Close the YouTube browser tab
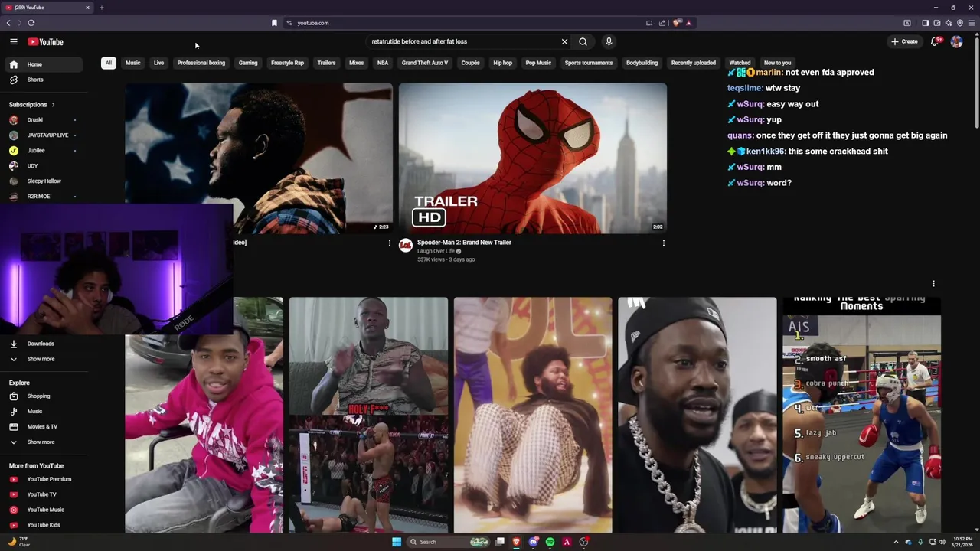This screenshot has height=551, width=980. (x=87, y=8)
